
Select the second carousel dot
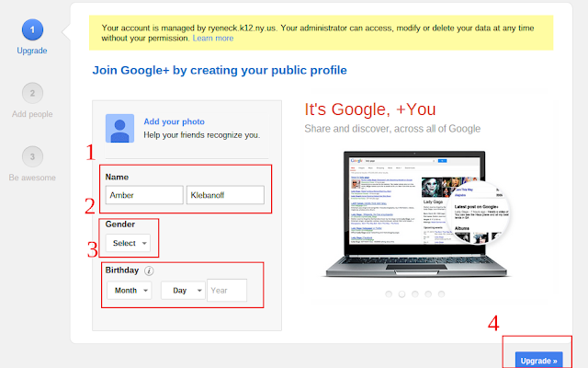point(402,294)
